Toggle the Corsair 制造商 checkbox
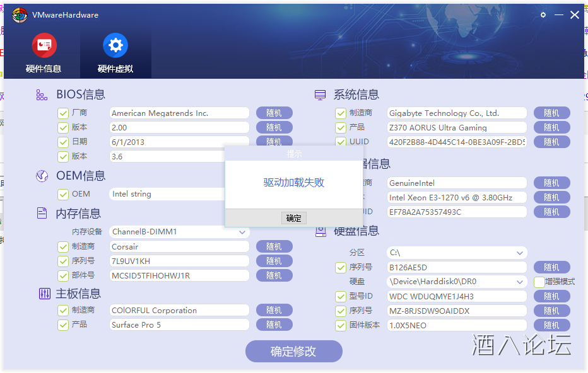Image resolution: width=588 pixels, height=373 pixels. point(63,247)
